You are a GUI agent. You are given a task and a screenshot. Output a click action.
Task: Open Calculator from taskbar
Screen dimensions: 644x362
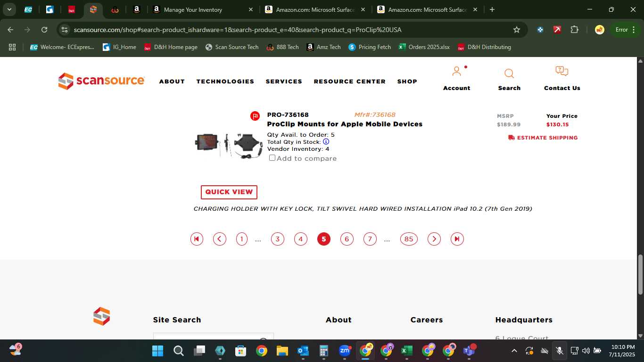point(324,351)
